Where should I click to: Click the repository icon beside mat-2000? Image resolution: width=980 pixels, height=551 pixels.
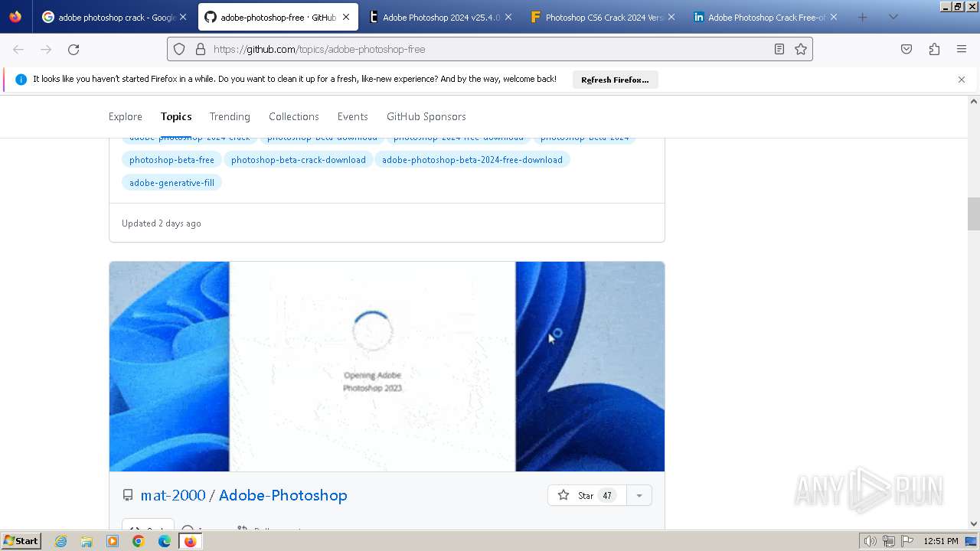point(128,495)
